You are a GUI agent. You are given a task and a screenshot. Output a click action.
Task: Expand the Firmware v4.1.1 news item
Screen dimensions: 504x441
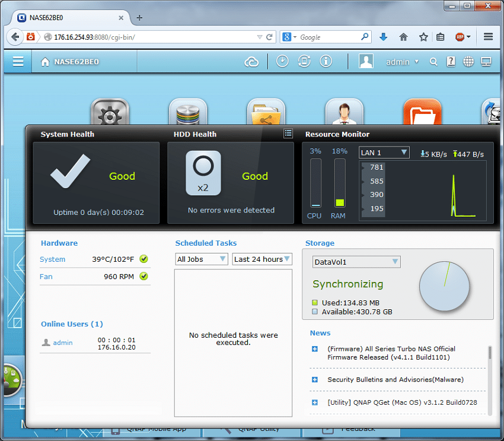pyautogui.click(x=315, y=349)
